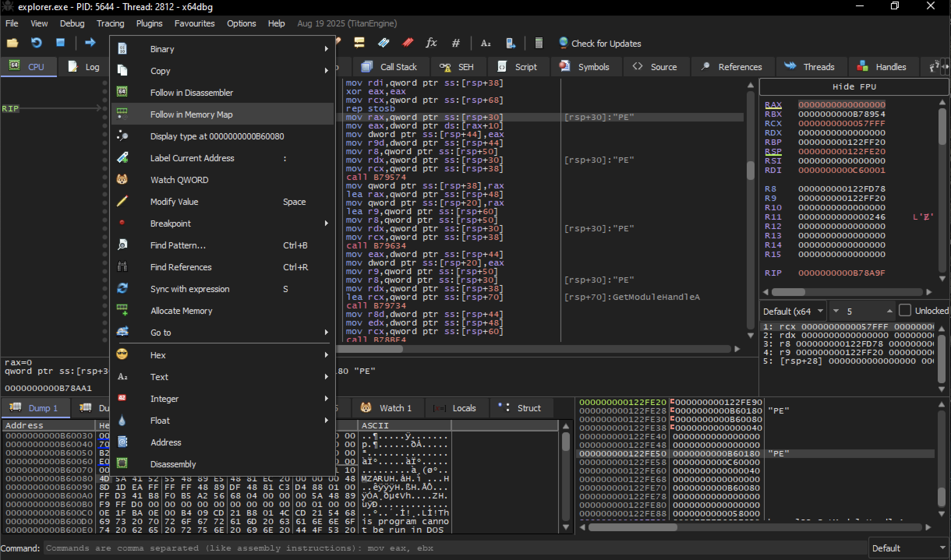Open the Default dropdown beside command bar
The height and width of the screenshot is (560, 951).
pos(909,548)
